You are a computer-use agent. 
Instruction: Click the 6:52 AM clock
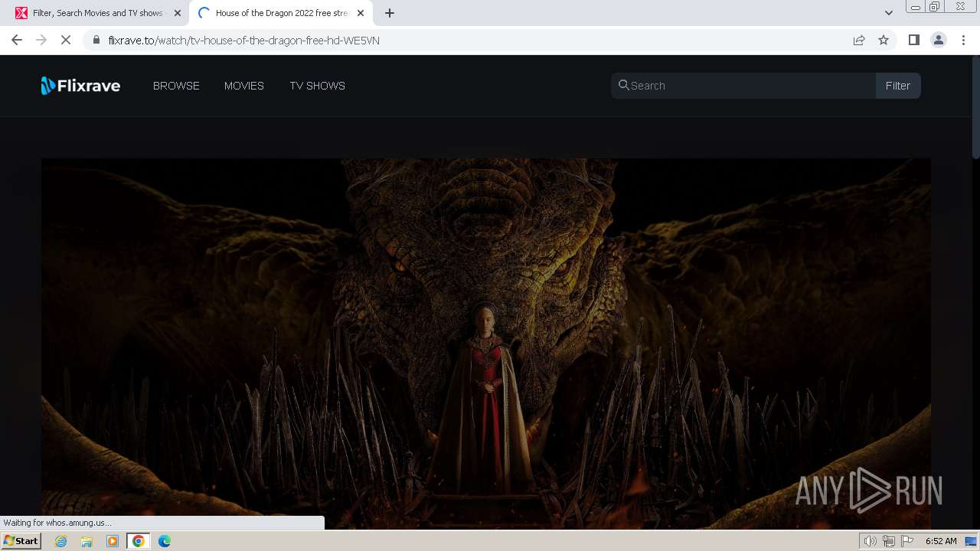tap(941, 541)
